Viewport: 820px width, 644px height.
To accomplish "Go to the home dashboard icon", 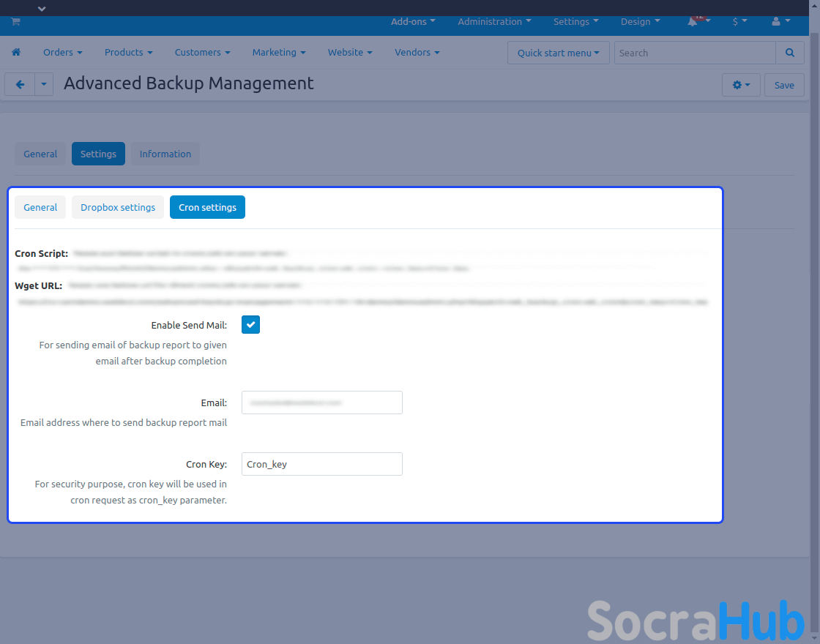I will tap(16, 53).
